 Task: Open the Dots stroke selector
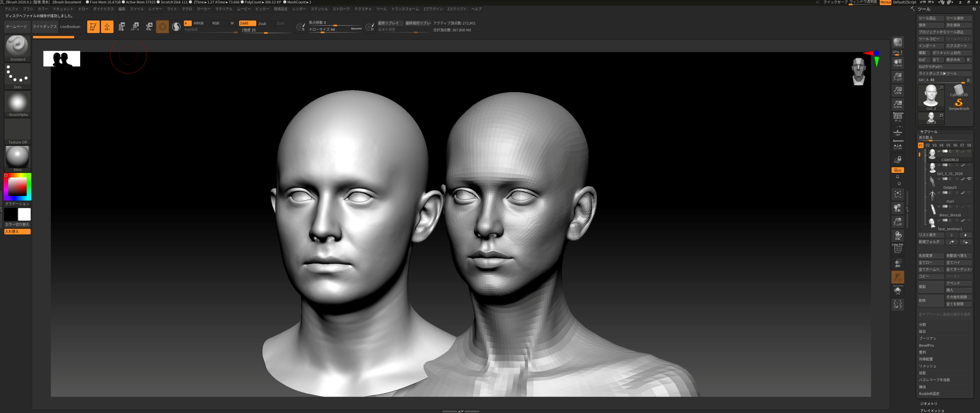pos(17,75)
